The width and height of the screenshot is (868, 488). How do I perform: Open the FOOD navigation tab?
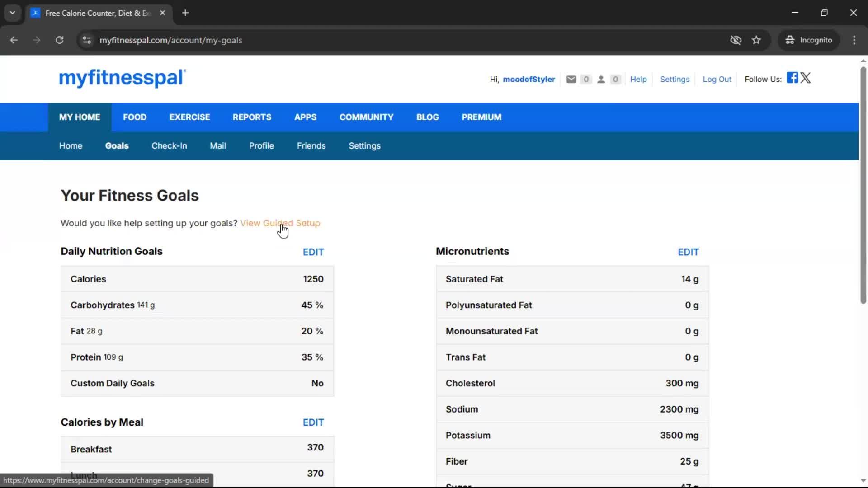coord(135,117)
